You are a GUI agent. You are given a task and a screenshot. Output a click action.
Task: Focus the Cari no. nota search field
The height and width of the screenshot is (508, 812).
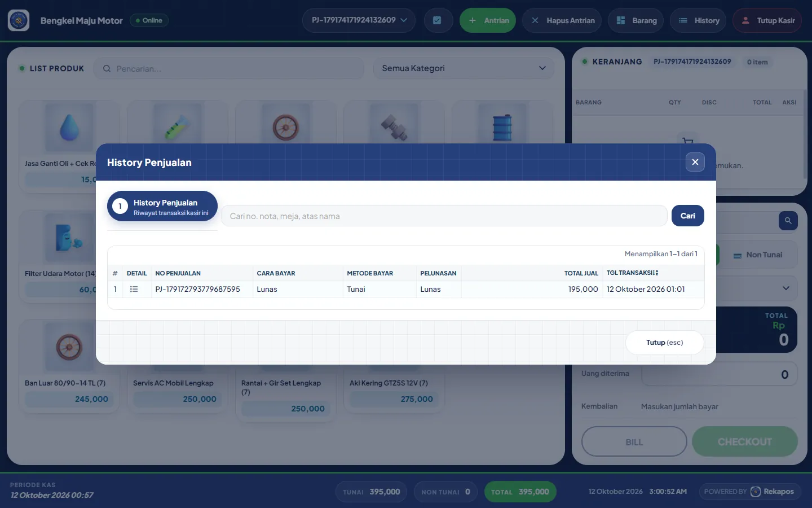(444, 216)
